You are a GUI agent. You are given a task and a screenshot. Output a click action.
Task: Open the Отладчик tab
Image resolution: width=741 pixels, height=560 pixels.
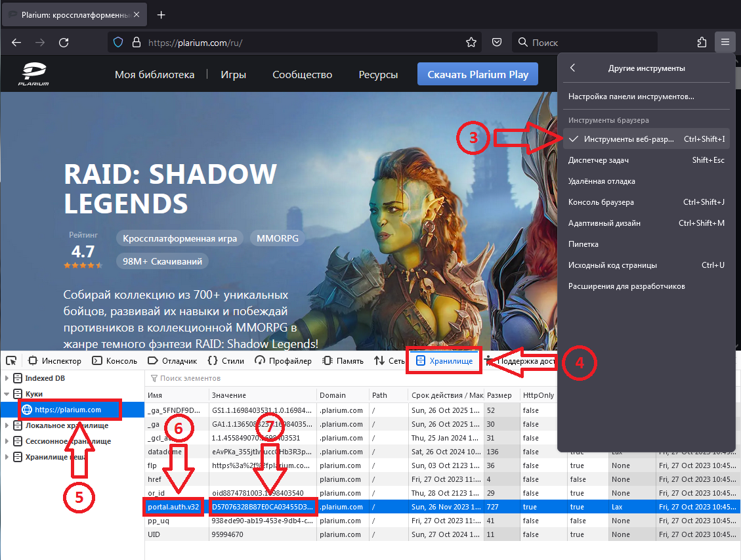173,360
